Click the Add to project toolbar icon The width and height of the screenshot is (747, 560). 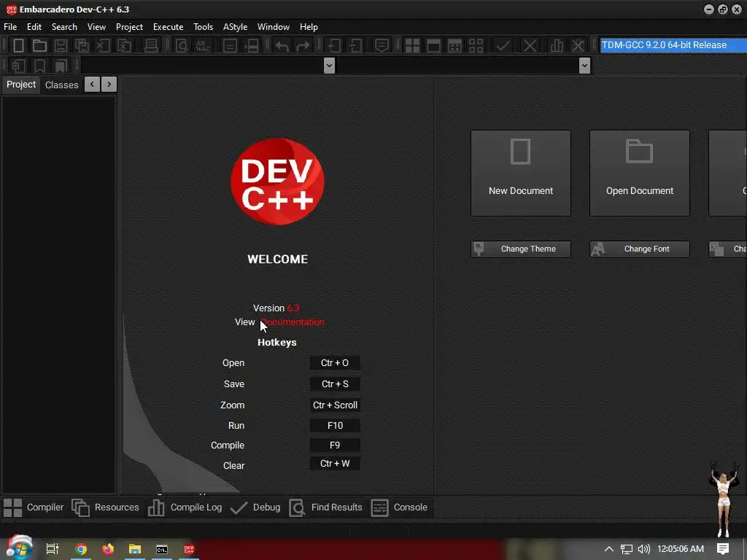tap(334, 46)
